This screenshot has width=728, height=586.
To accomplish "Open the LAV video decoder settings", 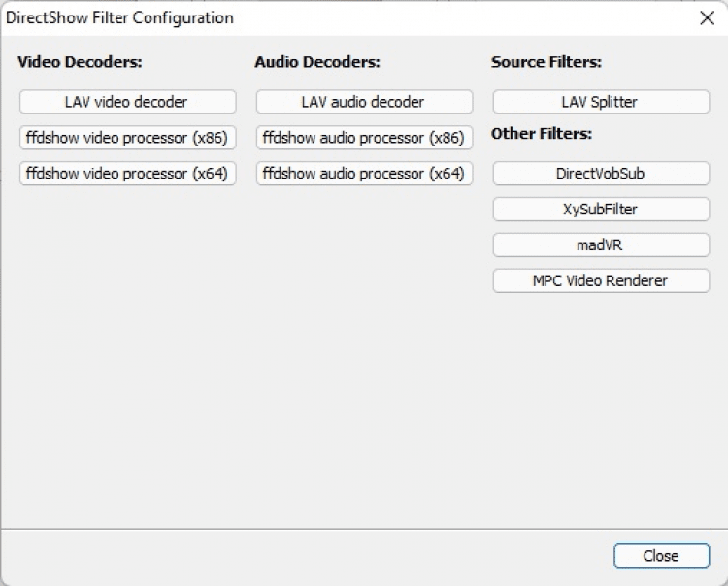I will pyautogui.click(x=127, y=102).
